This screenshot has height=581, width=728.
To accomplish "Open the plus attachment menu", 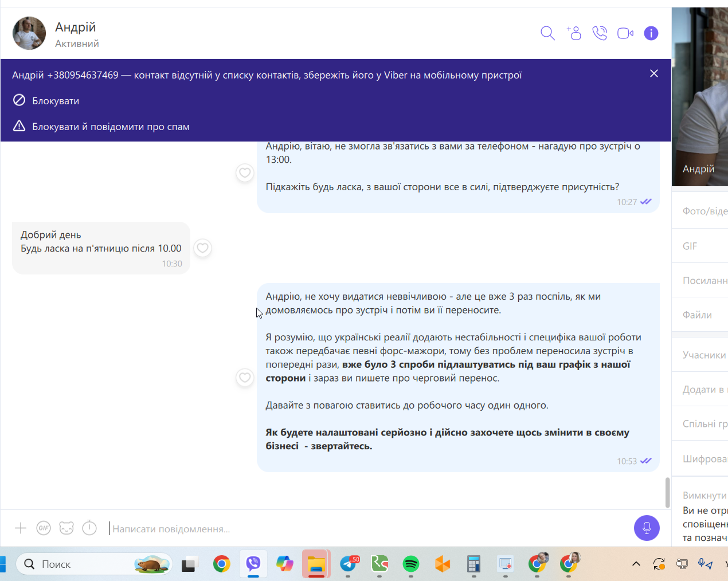I will point(21,528).
